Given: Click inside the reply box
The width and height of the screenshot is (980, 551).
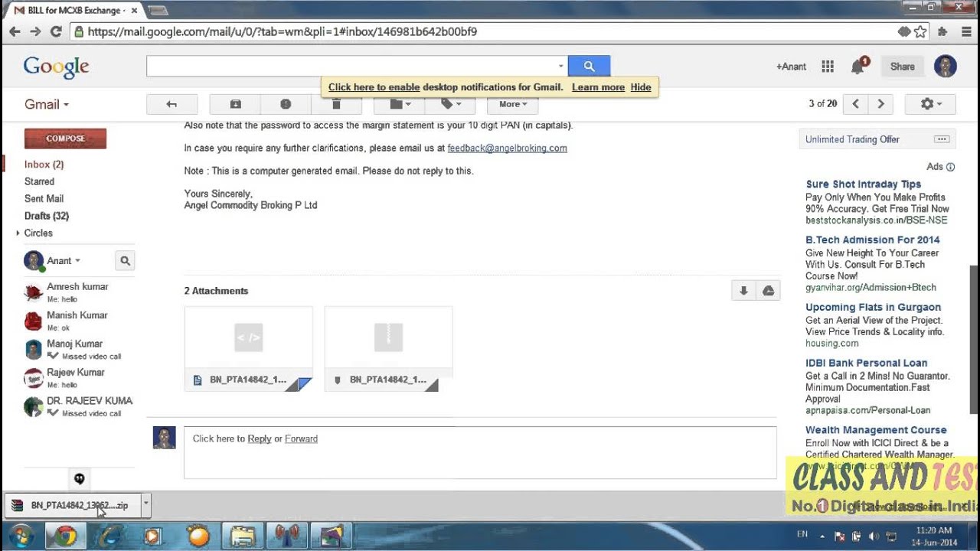Looking at the screenshot, I should coord(480,452).
